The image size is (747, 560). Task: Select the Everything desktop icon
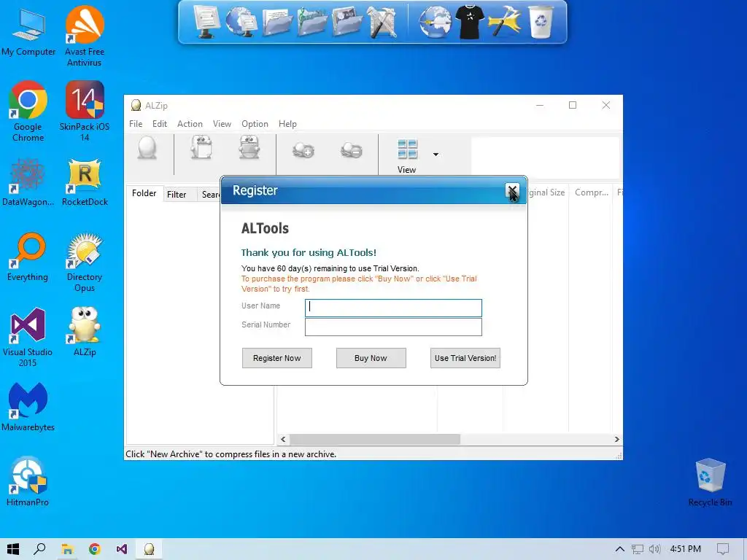28,257
